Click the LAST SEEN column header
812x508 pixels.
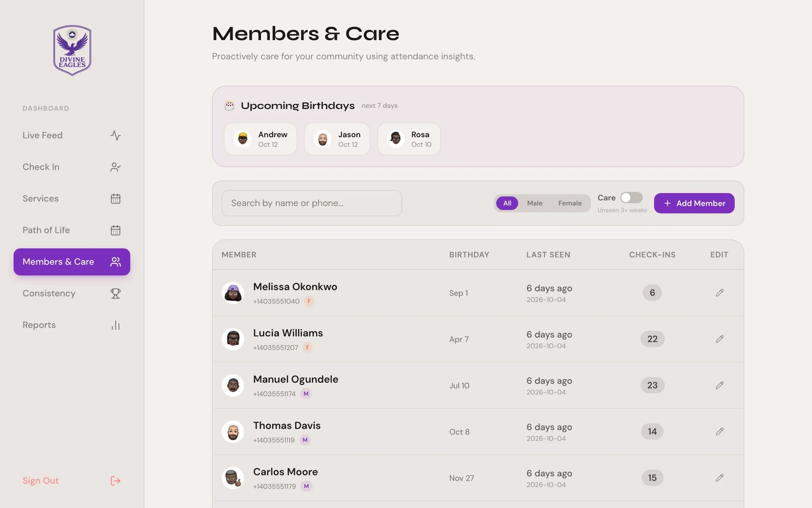click(548, 255)
